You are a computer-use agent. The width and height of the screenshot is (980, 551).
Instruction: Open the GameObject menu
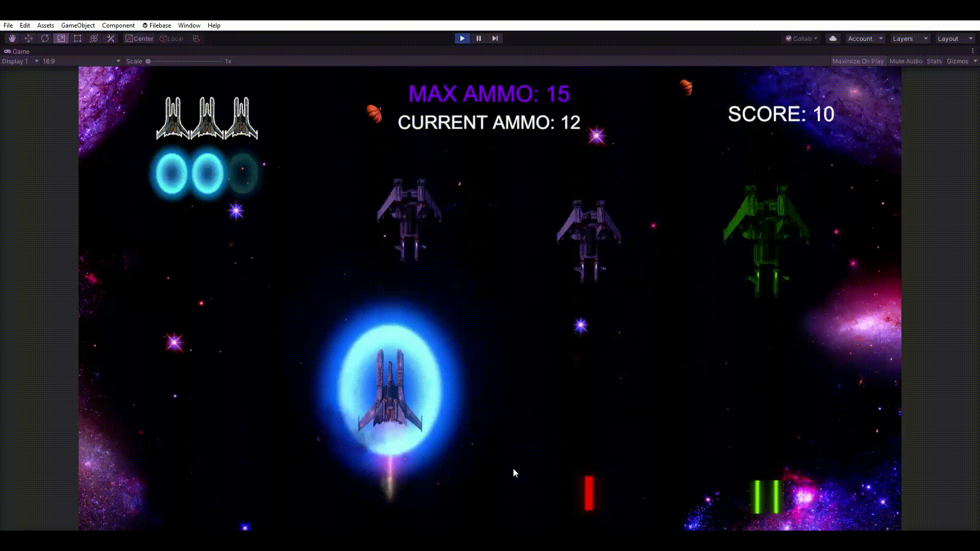tap(78, 26)
